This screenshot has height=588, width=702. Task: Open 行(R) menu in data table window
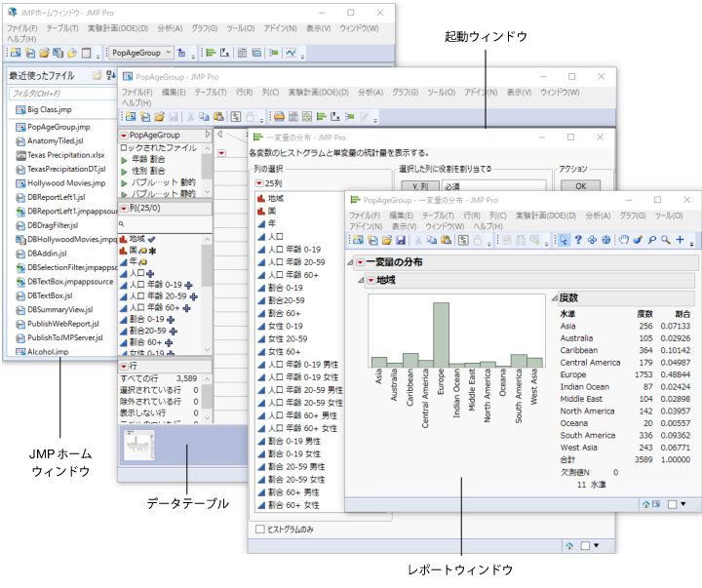tap(244, 93)
